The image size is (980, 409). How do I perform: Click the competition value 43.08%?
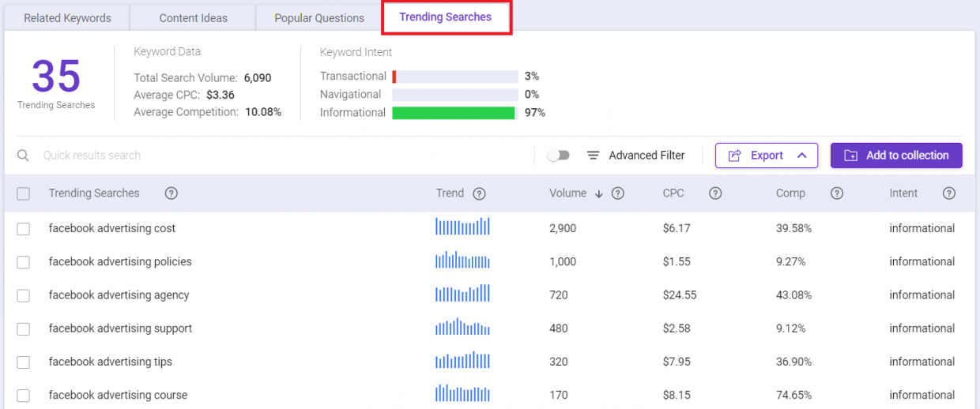793,295
